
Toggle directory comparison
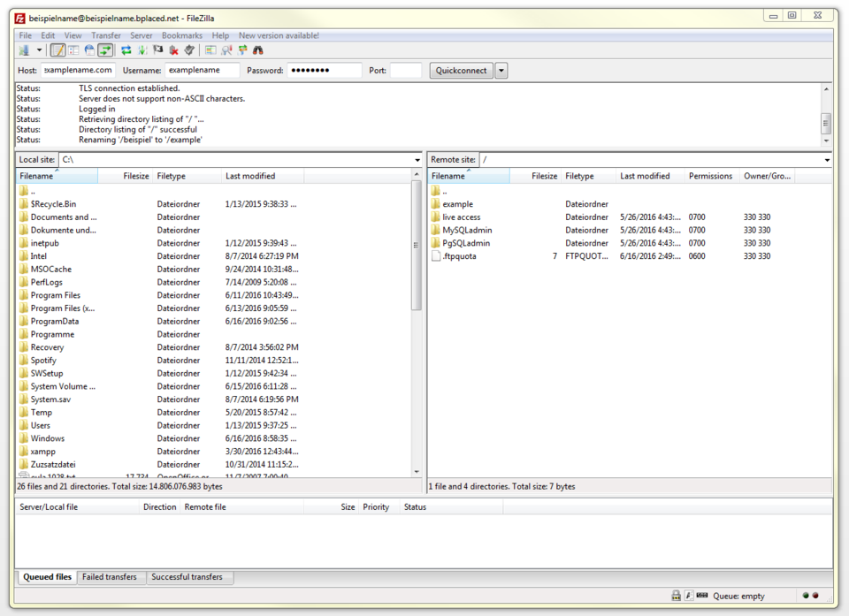pyautogui.click(x=227, y=50)
